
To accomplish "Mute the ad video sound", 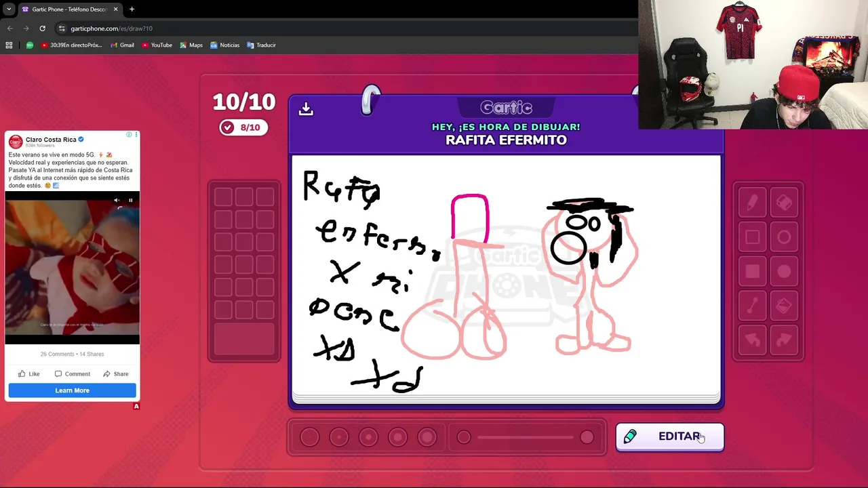I will [x=117, y=200].
